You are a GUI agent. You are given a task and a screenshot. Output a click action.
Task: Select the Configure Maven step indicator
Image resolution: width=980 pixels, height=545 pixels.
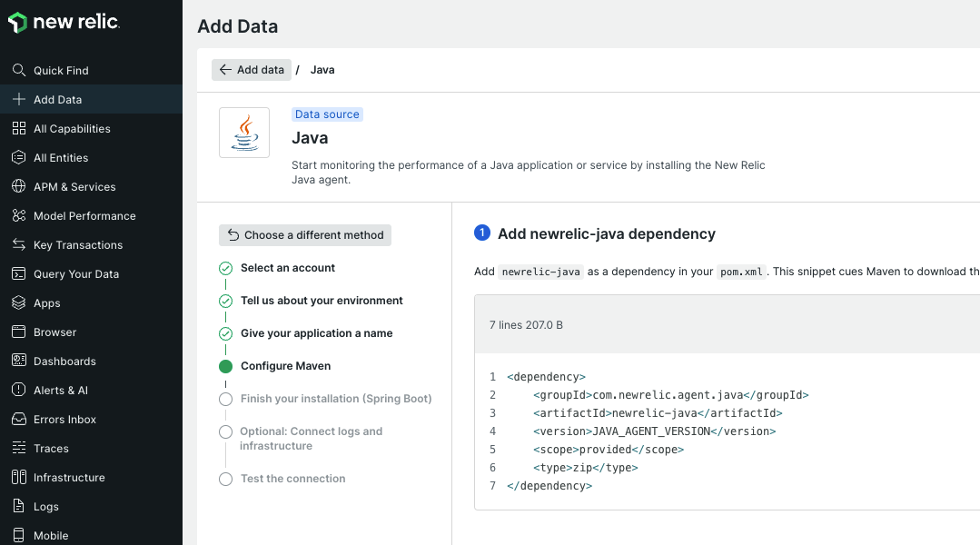click(225, 366)
